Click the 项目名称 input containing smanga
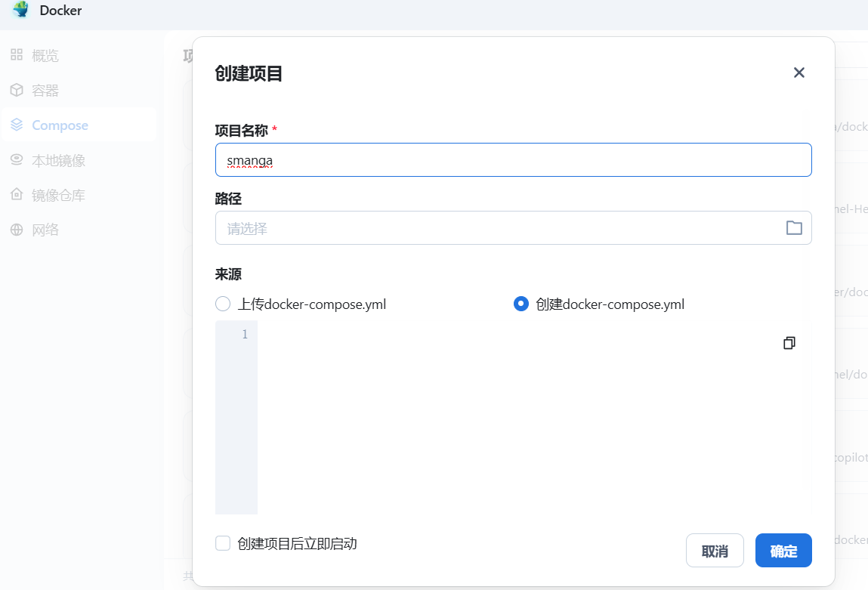Image resolution: width=868 pixels, height=590 pixels. (513, 160)
